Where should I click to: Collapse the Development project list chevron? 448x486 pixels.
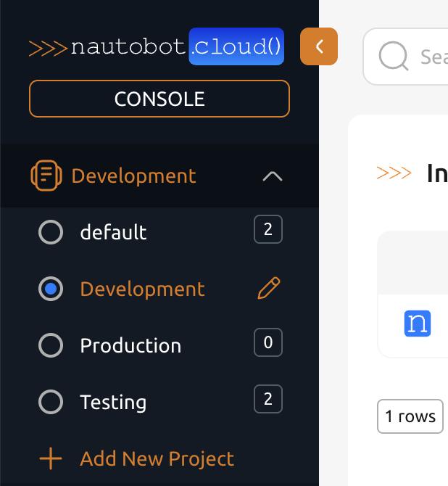273,176
